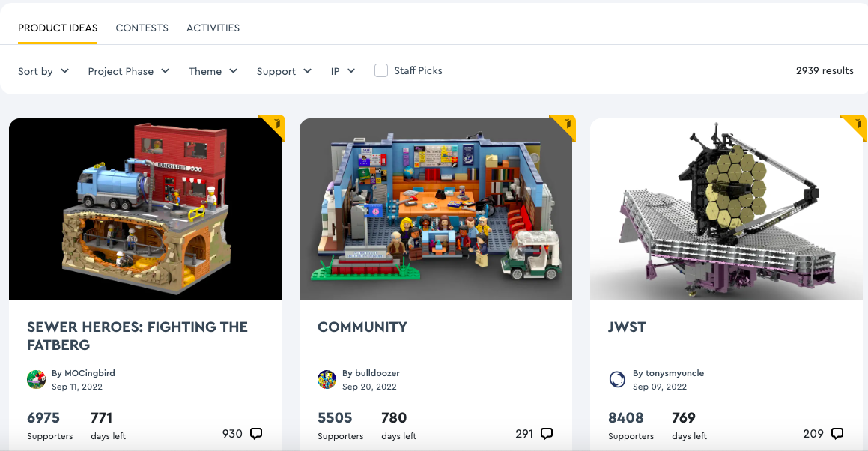Open the Project Phase filter dropdown
Viewport: 868px width, 451px height.
(x=128, y=71)
